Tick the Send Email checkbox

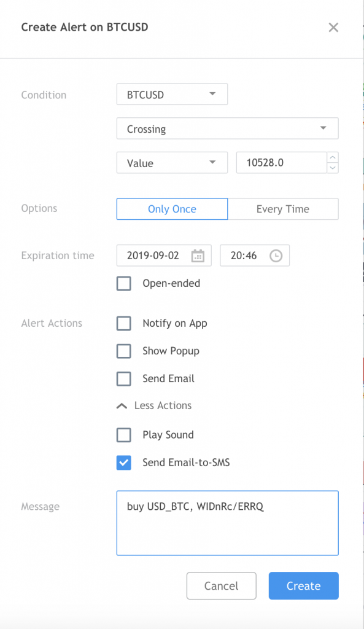[124, 378]
